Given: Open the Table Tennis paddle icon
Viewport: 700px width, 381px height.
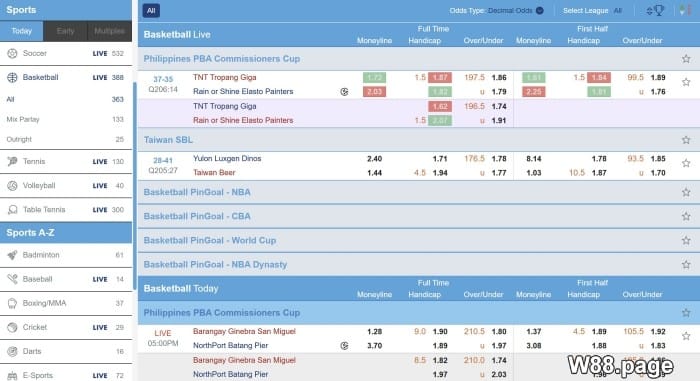Looking at the screenshot, I should 12,210.
